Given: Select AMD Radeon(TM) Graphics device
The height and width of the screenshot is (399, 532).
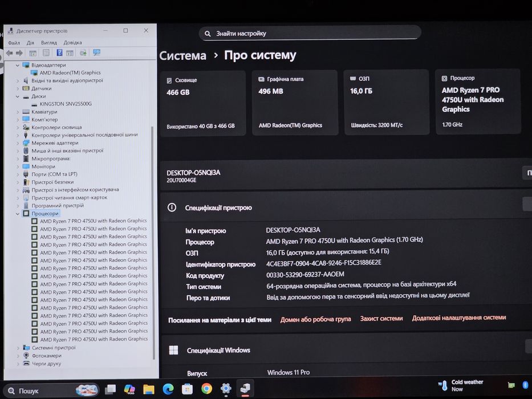Looking at the screenshot, I should coord(70,72).
